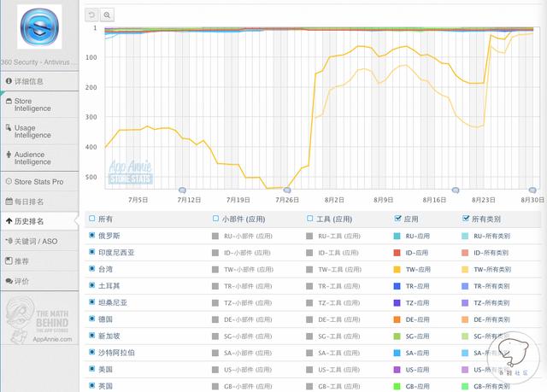547x392 pixels.
Task: Toggle the 所有 select-all checkbox
Action: [x=92, y=219]
